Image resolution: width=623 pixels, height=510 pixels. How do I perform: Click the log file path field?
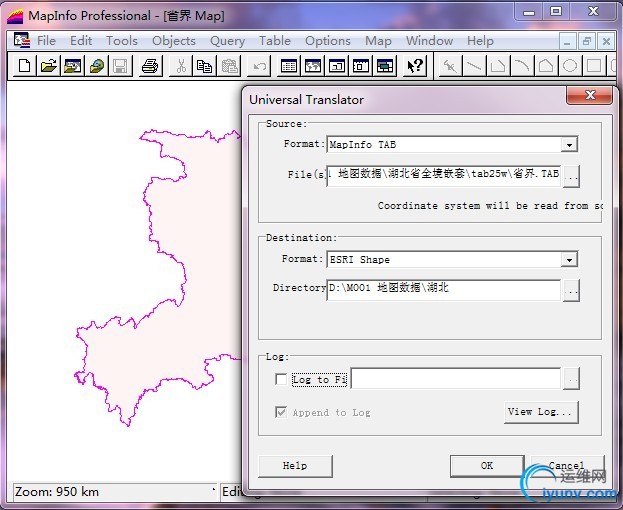pos(456,379)
